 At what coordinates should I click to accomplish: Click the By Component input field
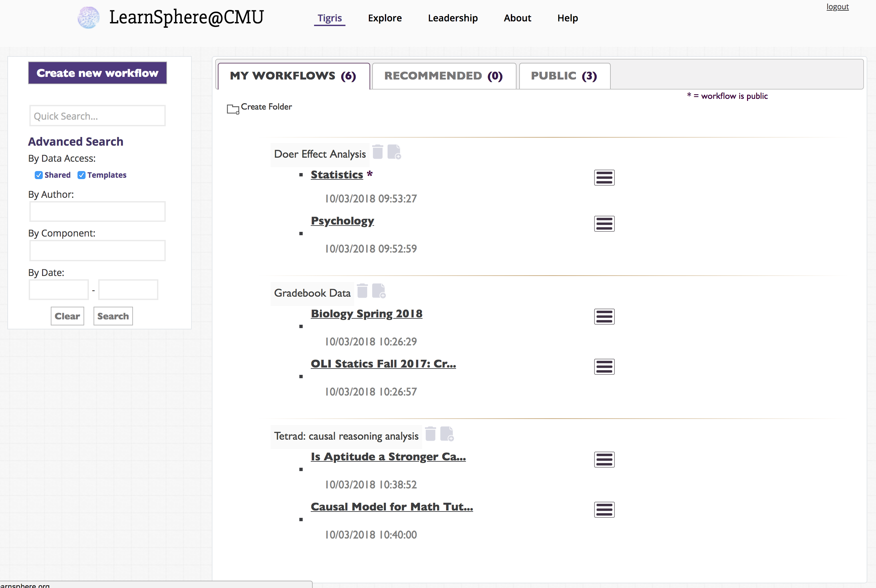tap(98, 251)
